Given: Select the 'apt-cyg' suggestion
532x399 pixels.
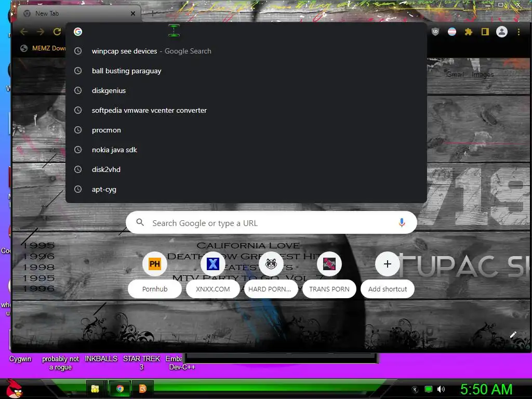Looking at the screenshot, I should pos(246,189).
